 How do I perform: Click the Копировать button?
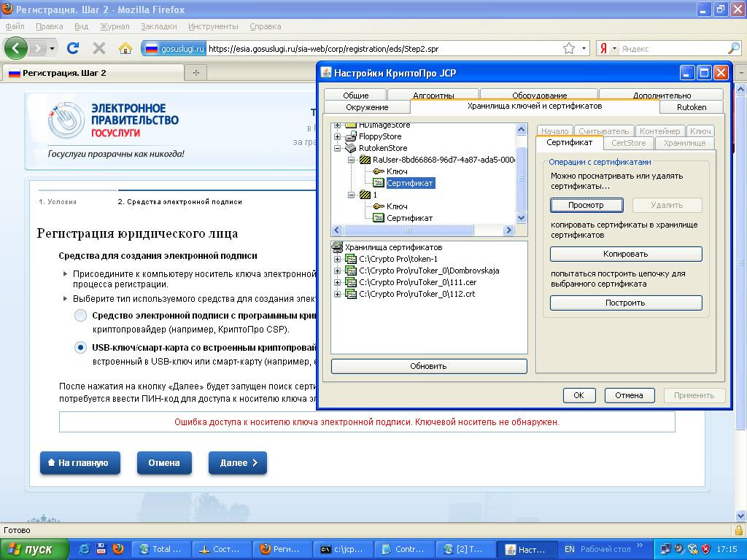(x=625, y=254)
